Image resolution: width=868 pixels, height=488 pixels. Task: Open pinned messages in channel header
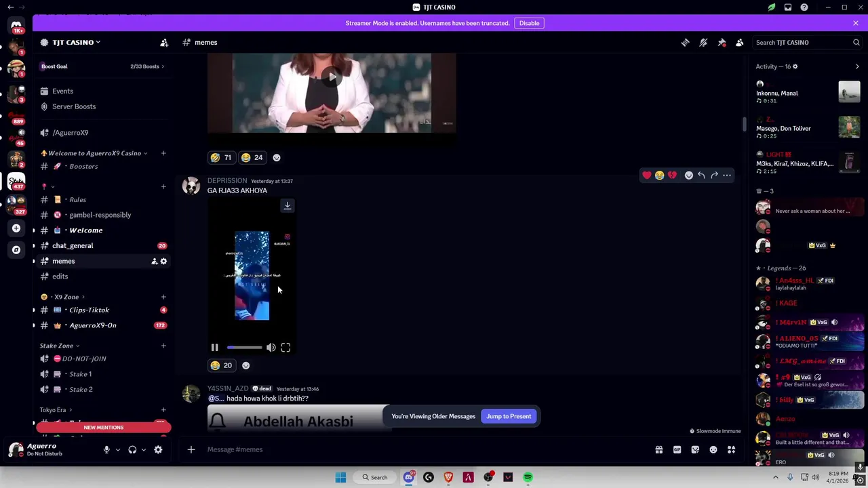tap(722, 42)
